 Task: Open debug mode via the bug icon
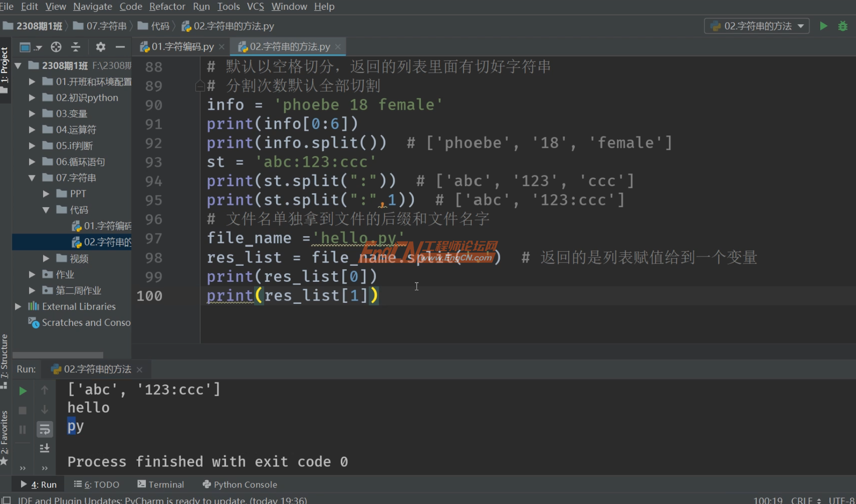(x=843, y=26)
